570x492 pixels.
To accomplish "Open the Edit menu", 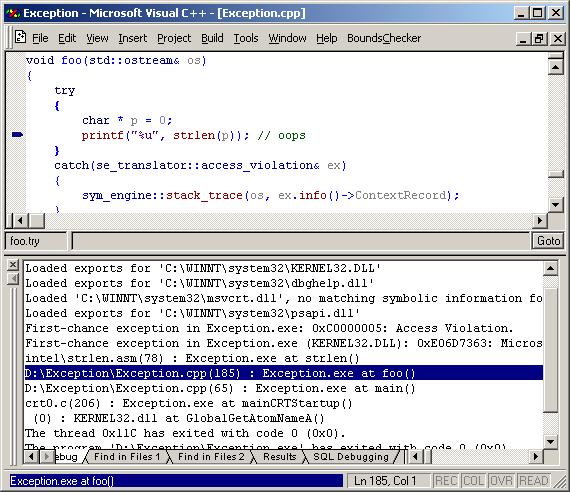I will click(67, 38).
